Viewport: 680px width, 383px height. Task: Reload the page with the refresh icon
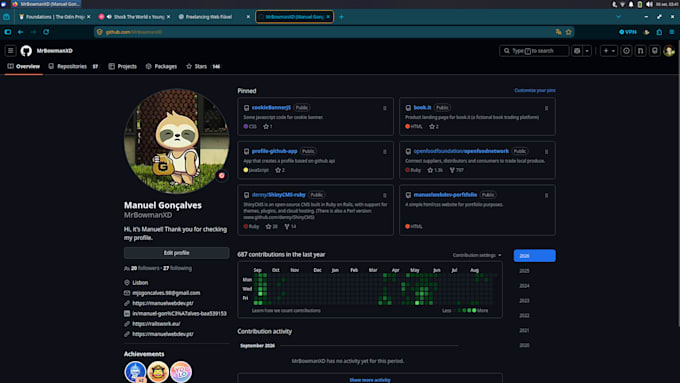(46, 32)
